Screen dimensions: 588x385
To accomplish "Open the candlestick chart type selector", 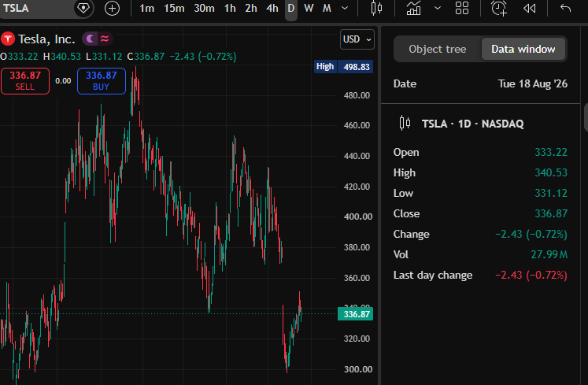I will 376,8.
